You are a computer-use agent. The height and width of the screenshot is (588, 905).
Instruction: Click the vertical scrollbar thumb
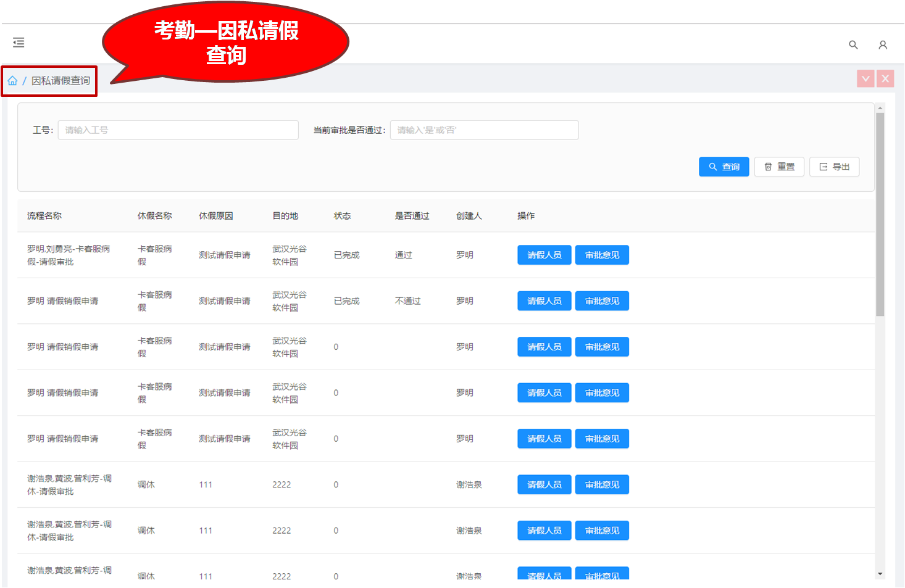point(880,214)
